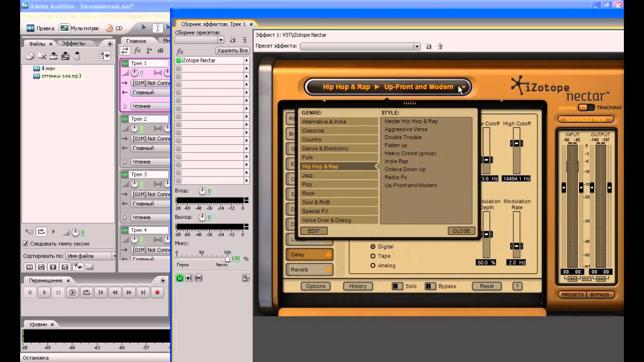This screenshot has height=362, width=644.
Task: Click the Reverb module power icon in Nectar
Action: pos(329,269)
